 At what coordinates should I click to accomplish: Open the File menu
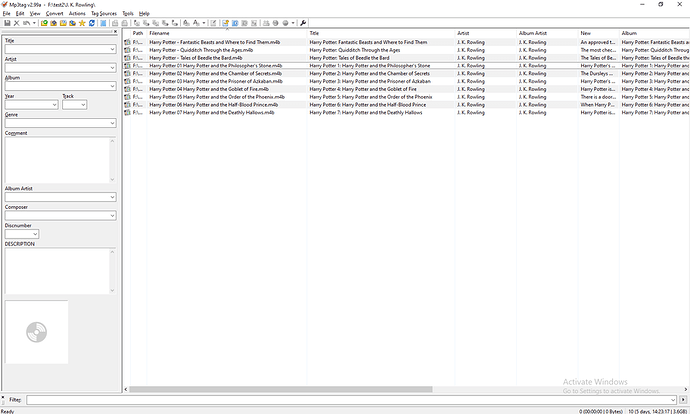point(7,14)
